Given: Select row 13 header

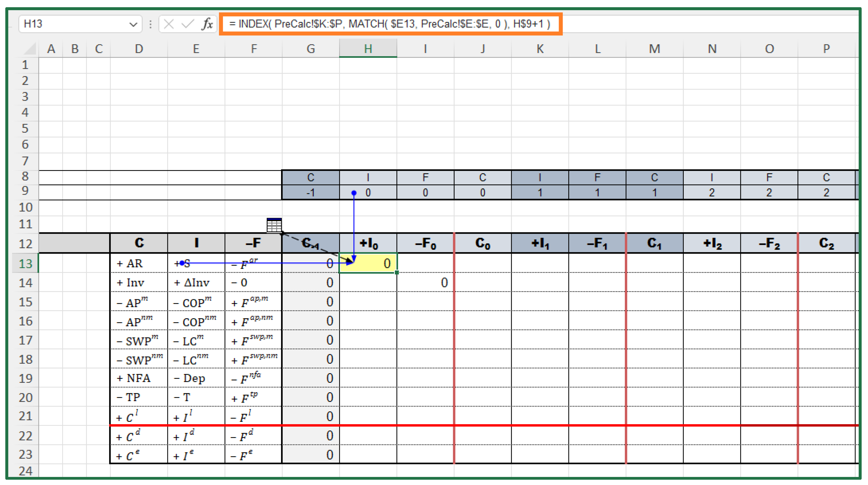Looking at the screenshot, I should click(x=25, y=263).
